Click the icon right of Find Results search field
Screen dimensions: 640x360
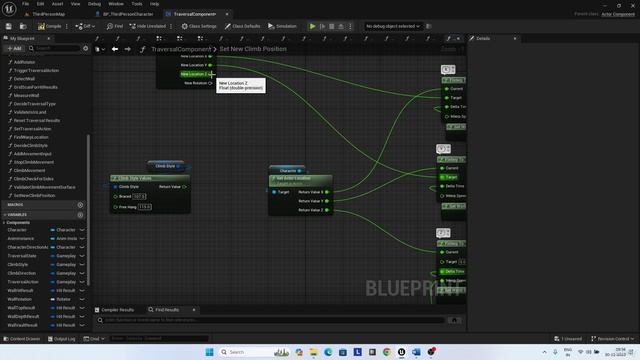454,320
